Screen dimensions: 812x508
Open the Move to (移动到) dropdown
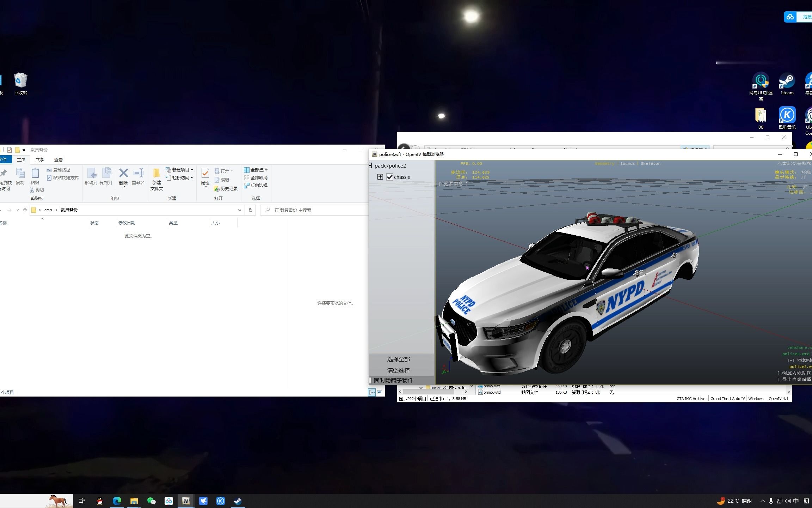pos(91,186)
